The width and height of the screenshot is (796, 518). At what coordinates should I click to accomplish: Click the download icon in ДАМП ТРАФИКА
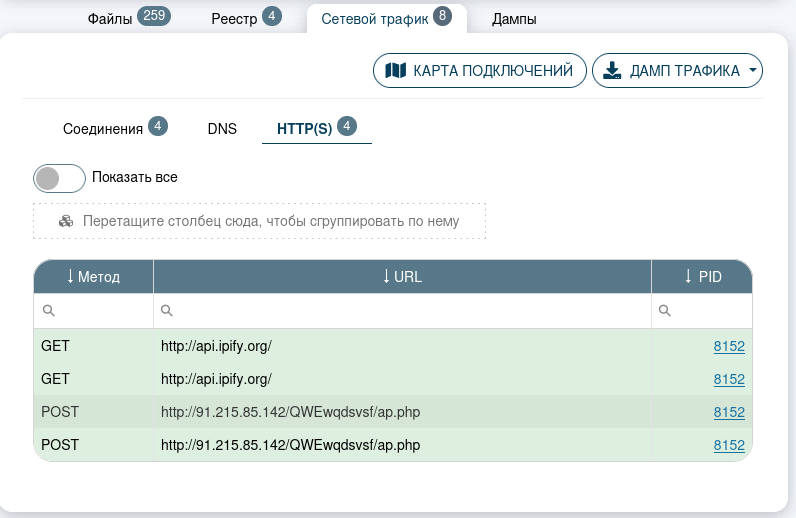[x=612, y=71]
